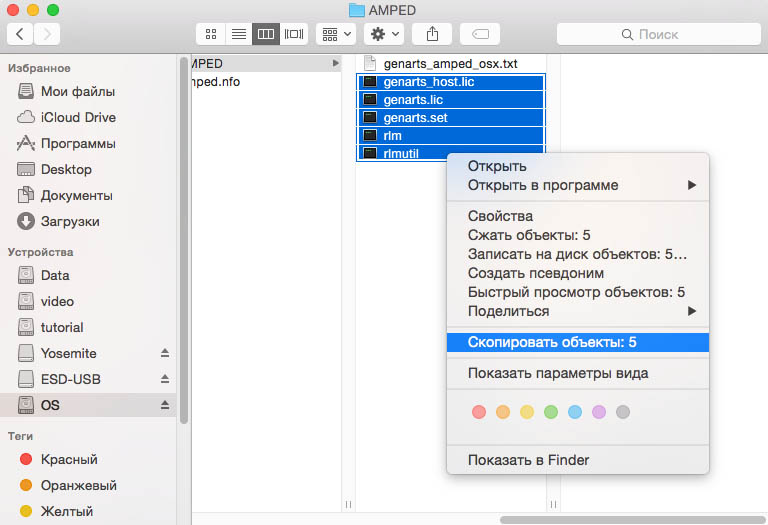Viewport: 768px width, 525px height.
Task: Choose Свойства in context menu
Action: [578, 216]
